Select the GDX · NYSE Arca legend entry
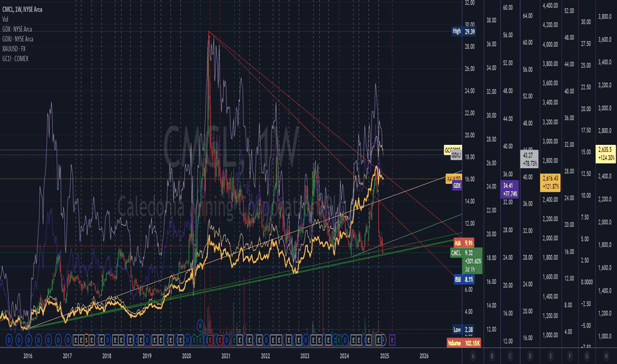Screen dimensions: 617x364 coord(17,29)
